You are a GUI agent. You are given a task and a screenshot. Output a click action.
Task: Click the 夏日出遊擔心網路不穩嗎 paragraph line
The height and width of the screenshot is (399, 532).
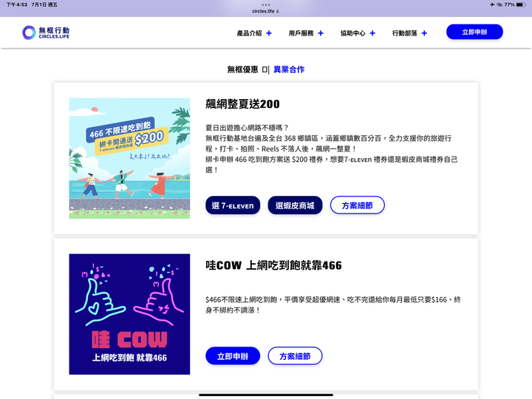tap(247, 128)
